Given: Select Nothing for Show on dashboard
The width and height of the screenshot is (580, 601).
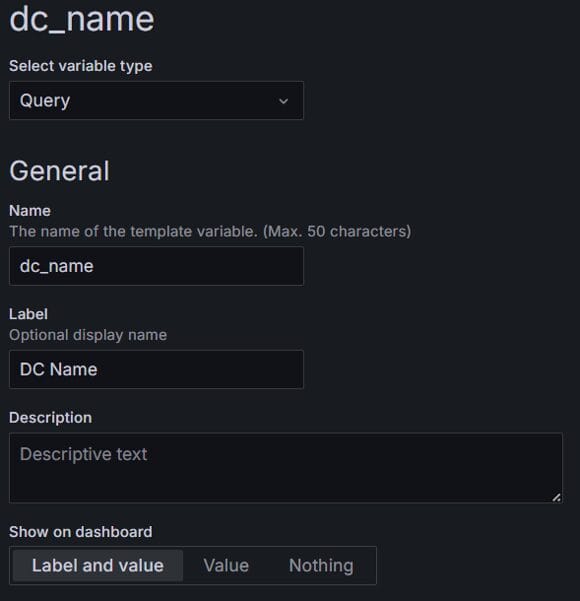Looking at the screenshot, I should (321, 566).
